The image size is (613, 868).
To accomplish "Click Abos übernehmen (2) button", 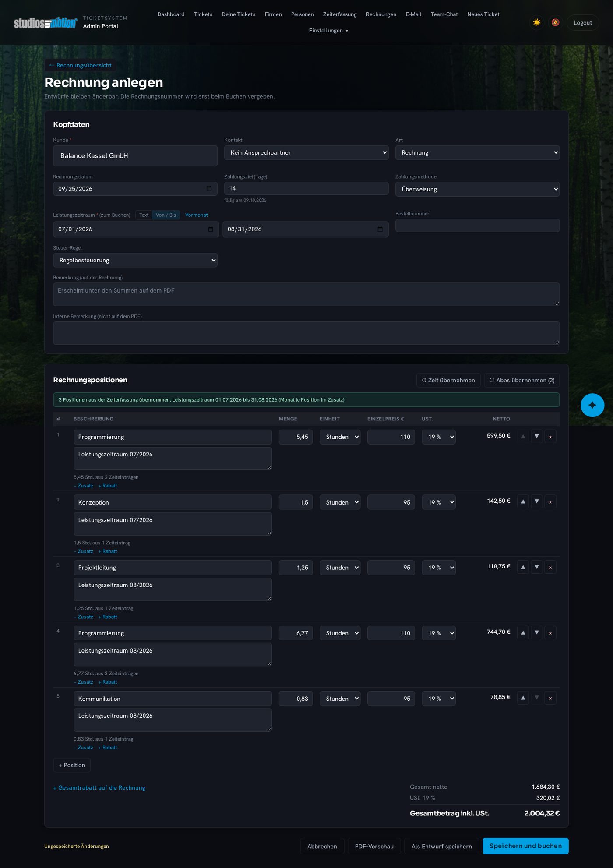I will pyautogui.click(x=521, y=380).
